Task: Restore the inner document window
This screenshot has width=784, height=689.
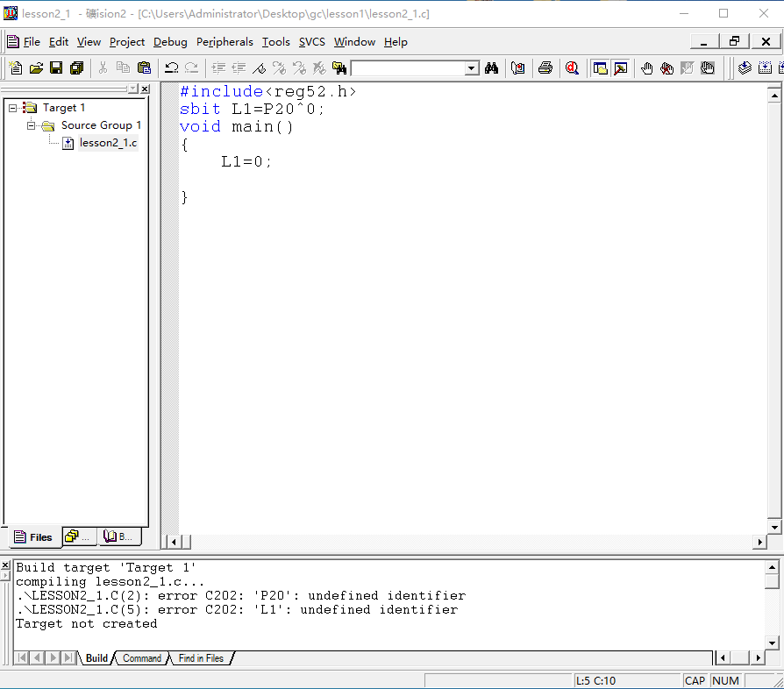Action: pyautogui.click(x=735, y=41)
